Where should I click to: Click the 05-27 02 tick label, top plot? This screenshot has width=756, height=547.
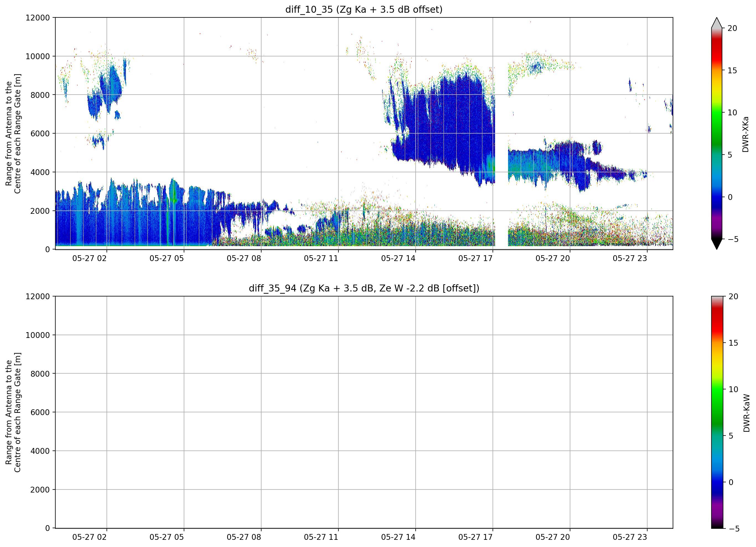[x=89, y=258]
